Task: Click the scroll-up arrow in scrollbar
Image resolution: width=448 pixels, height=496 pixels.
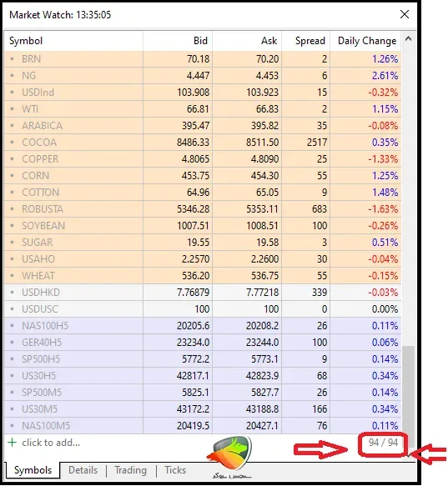Action: [409, 39]
